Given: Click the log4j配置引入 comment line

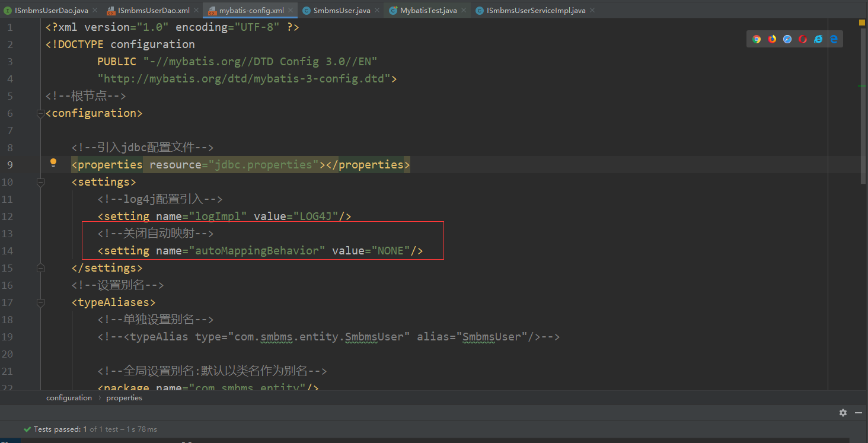Looking at the screenshot, I should click(x=160, y=199).
